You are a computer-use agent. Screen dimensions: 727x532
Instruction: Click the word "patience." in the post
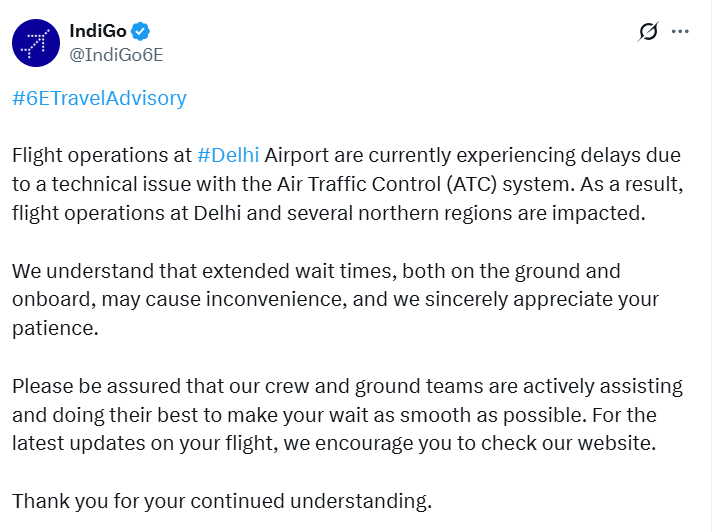click(55, 328)
